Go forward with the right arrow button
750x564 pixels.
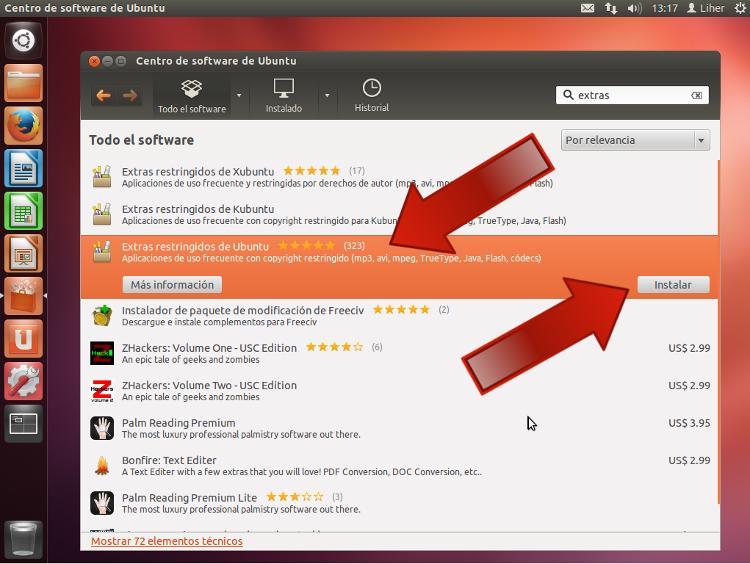(x=130, y=95)
